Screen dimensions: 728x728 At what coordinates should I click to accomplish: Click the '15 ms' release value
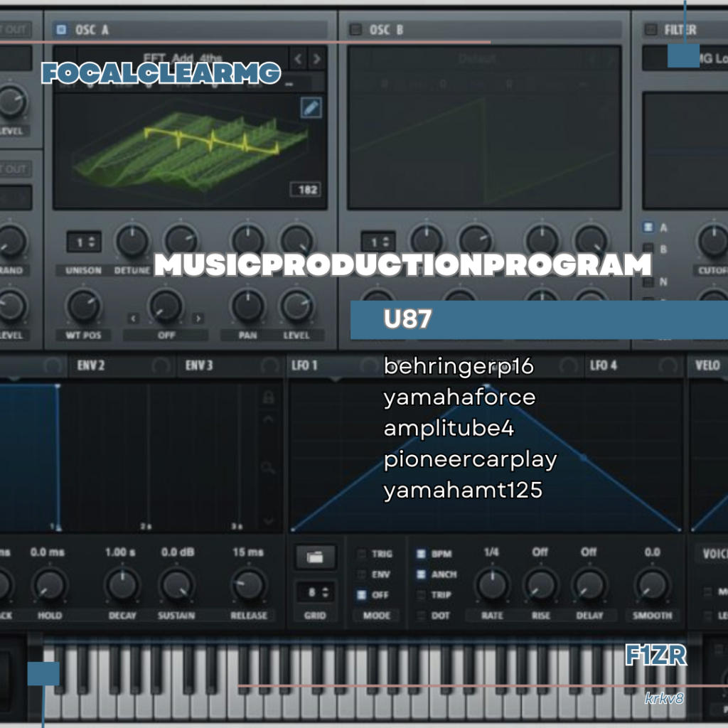pyautogui.click(x=248, y=552)
